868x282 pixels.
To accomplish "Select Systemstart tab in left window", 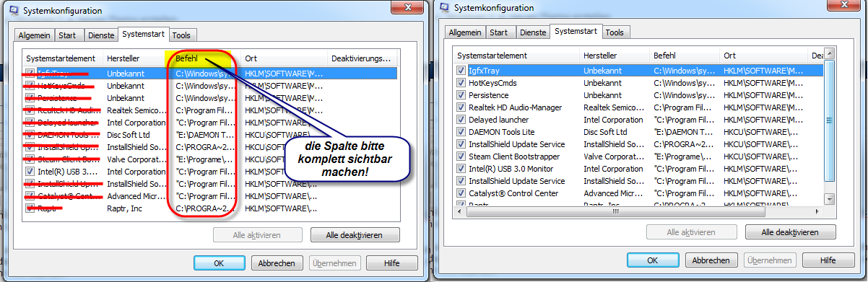I will click(144, 34).
